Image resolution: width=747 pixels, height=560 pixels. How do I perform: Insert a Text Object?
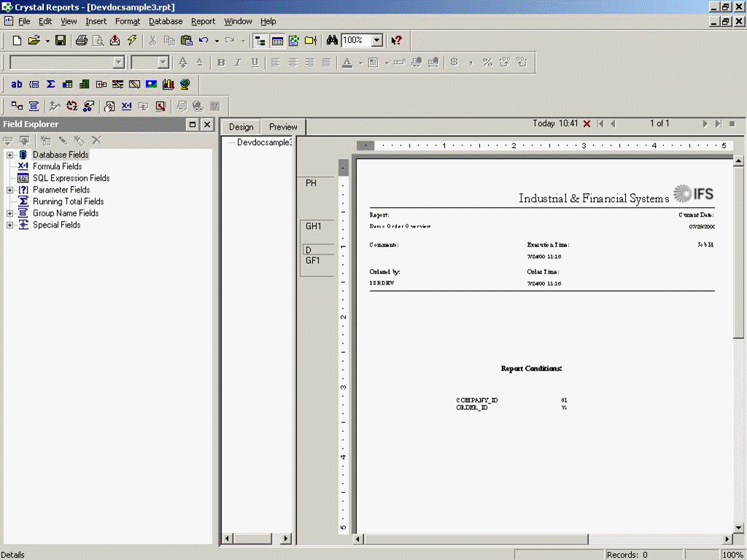(17, 84)
